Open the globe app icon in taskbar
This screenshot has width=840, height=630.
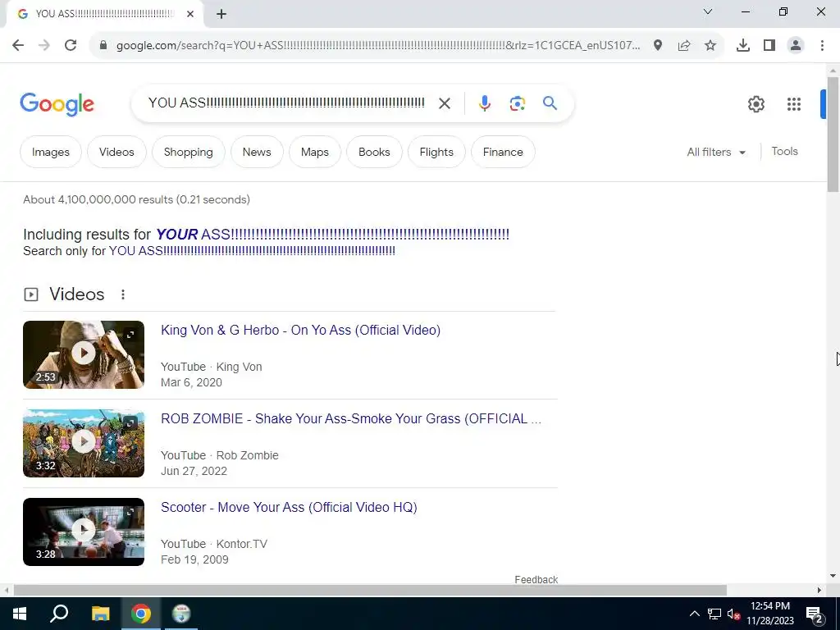181,614
